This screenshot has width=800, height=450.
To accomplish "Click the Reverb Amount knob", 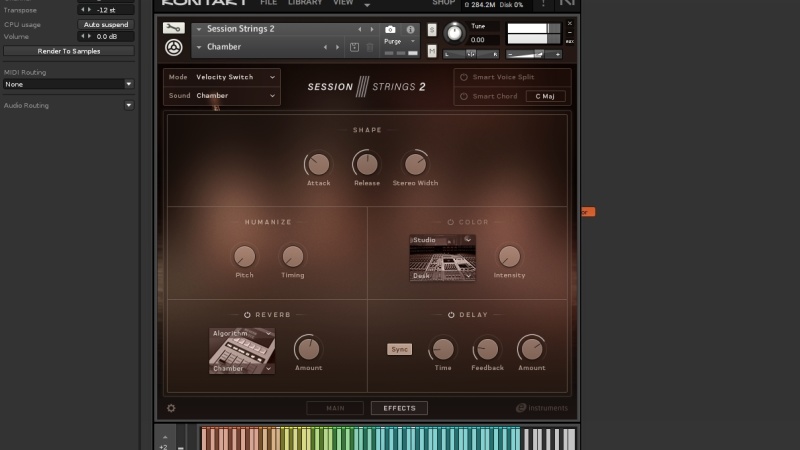I will click(x=308, y=349).
